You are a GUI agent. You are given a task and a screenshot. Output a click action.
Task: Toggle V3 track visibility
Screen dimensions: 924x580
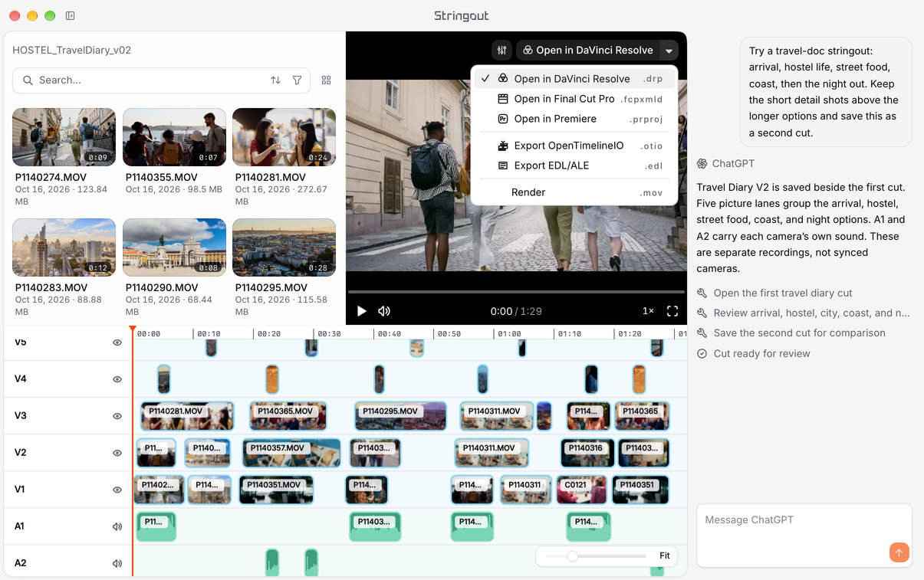click(117, 416)
